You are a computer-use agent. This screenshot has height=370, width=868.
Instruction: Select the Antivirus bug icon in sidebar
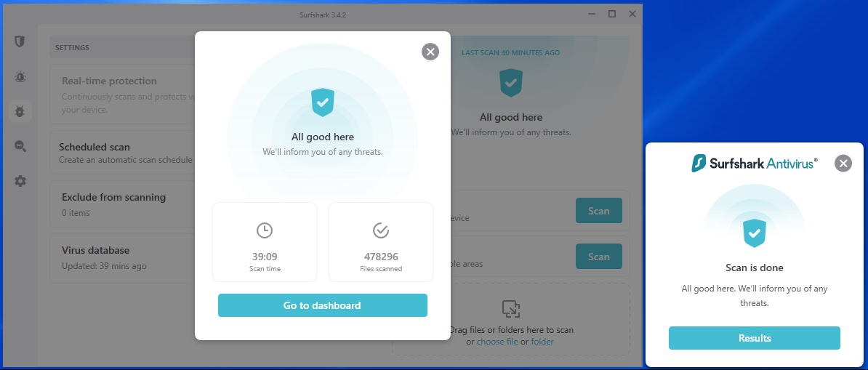tap(20, 111)
